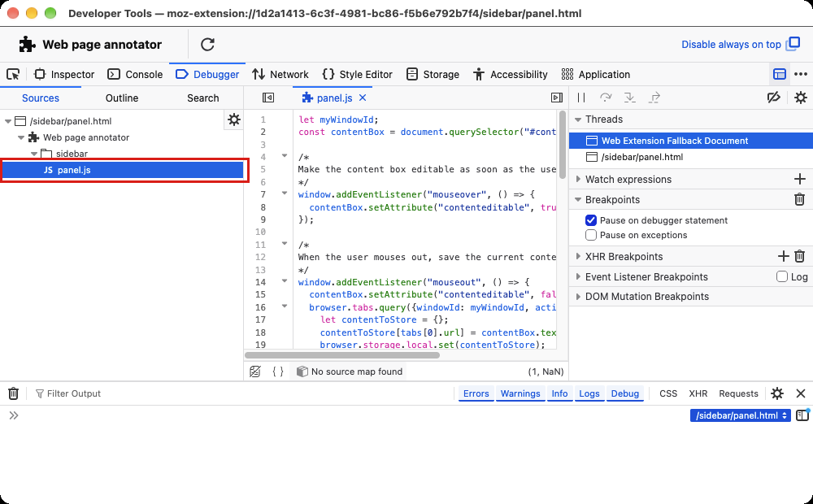Add a watch expression with plus

tap(799, 179)
